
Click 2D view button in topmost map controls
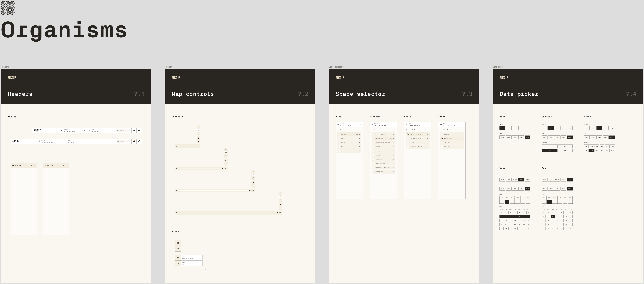(x=199, y=127)
